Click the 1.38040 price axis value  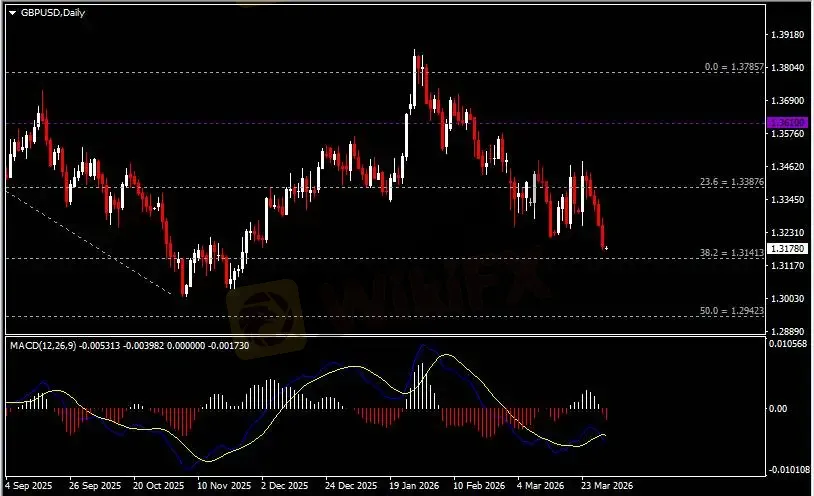[x=788, y=68]
